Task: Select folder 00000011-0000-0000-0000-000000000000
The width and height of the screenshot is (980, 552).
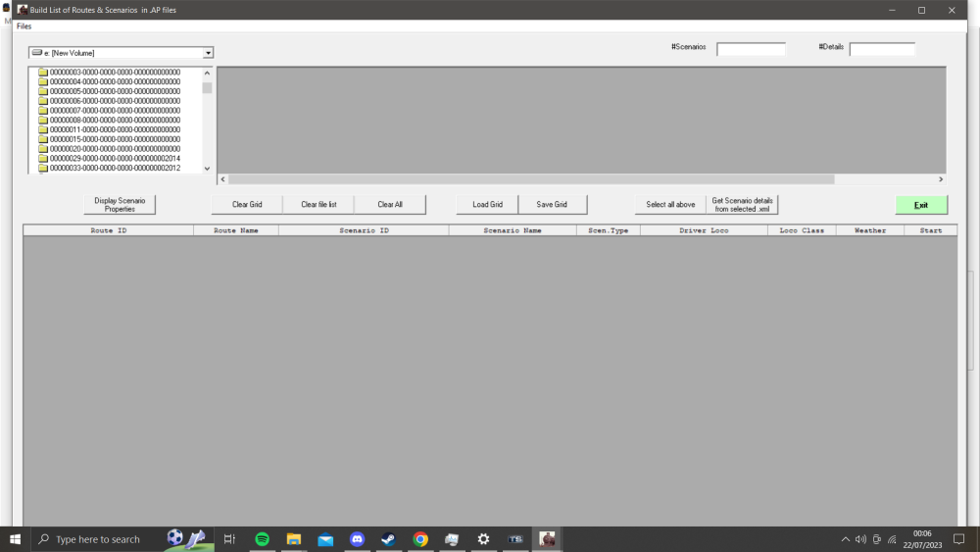Action: coord(115,130)
